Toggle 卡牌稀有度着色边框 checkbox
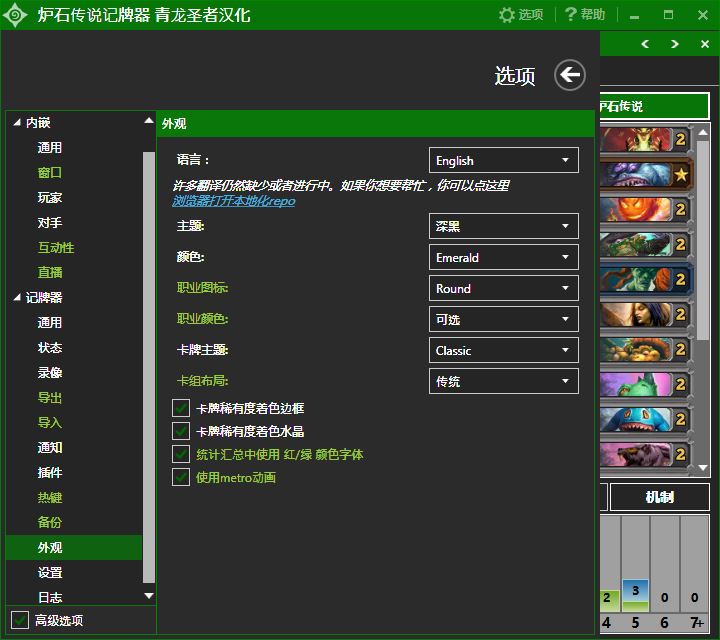720x640 pixels. click(181, 408)
